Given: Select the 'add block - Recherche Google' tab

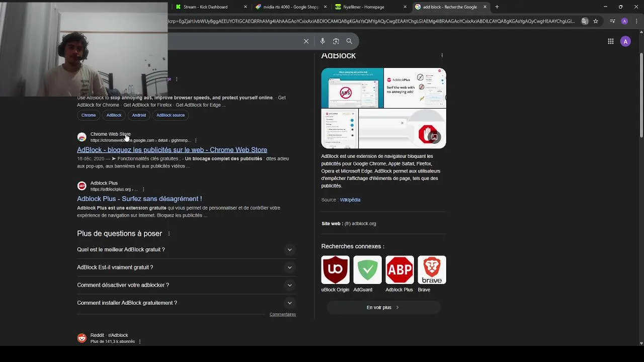Looking at the screenshot, I should 450,7.
